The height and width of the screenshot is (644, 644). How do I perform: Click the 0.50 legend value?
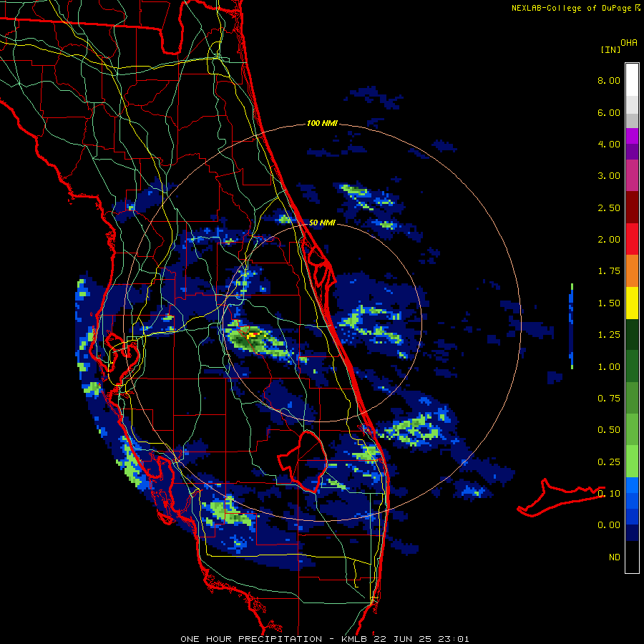[609, 430]
